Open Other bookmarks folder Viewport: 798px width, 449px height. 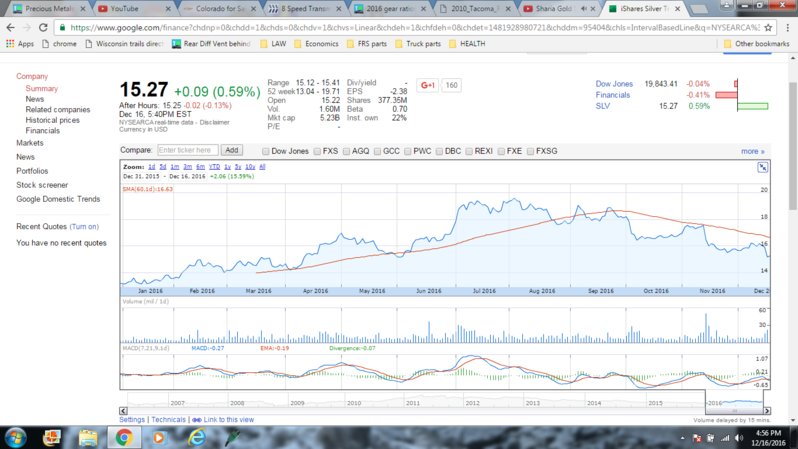point(756,44)
